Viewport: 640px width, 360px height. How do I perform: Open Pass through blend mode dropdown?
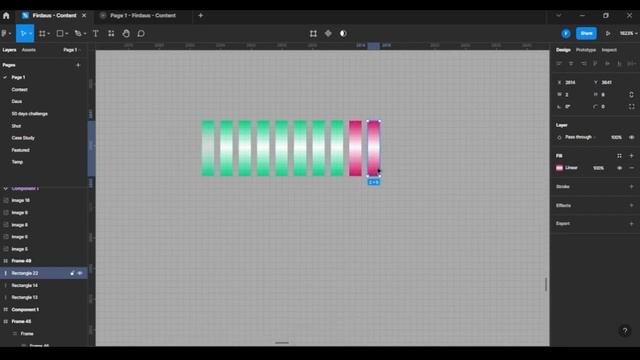tap(580, 138)
